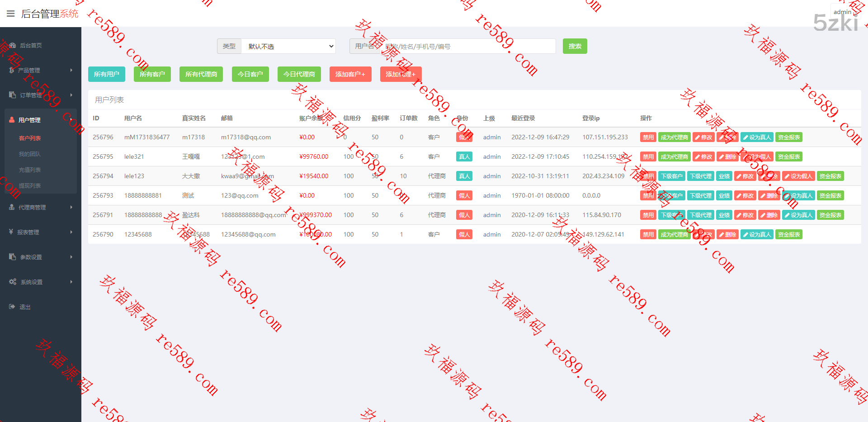Click 修改 for user mM1731836477

pos(703,137)
